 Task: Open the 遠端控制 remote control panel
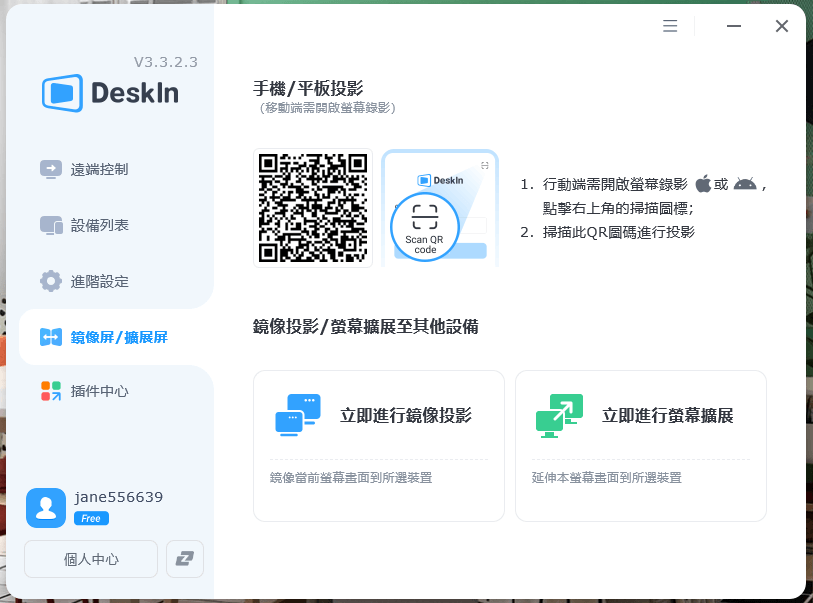coord(50,169)
